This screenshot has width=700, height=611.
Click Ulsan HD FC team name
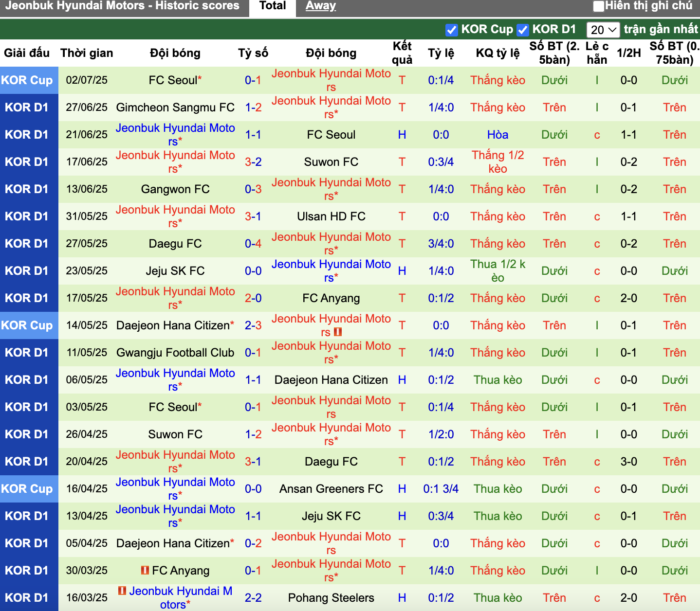point(331,216)
